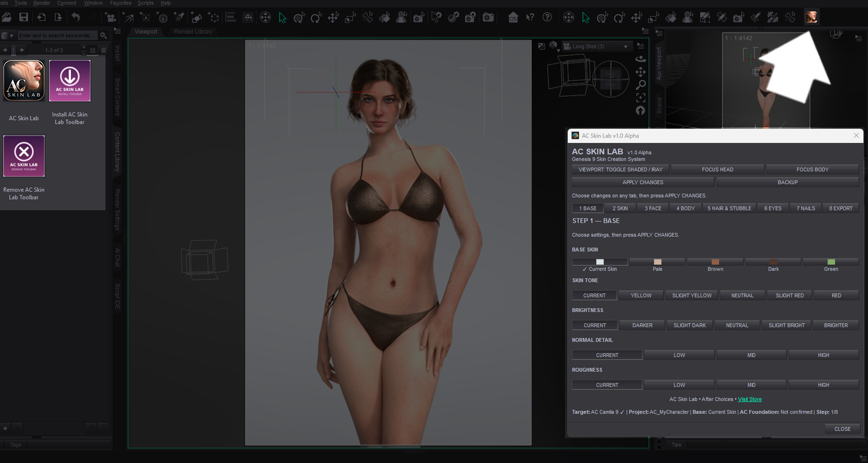Click the viewport frame selection icon

pyautogui.click(x=641, y=97)
